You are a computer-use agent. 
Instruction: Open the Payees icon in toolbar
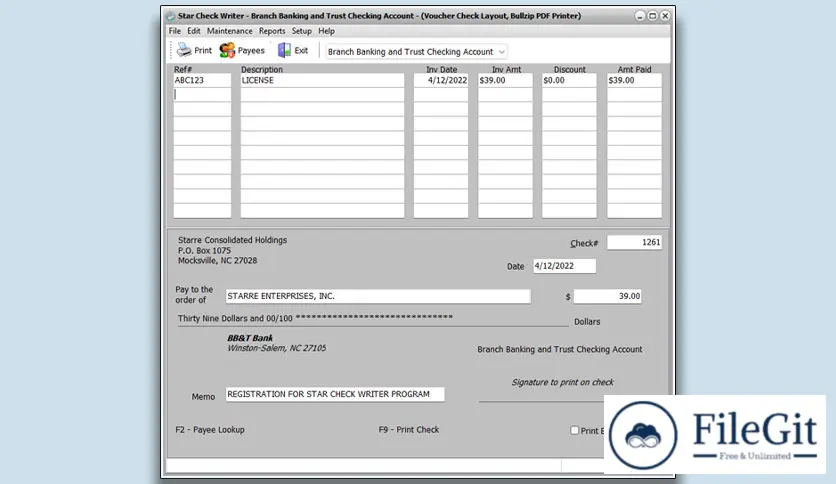tap(227, 50)
